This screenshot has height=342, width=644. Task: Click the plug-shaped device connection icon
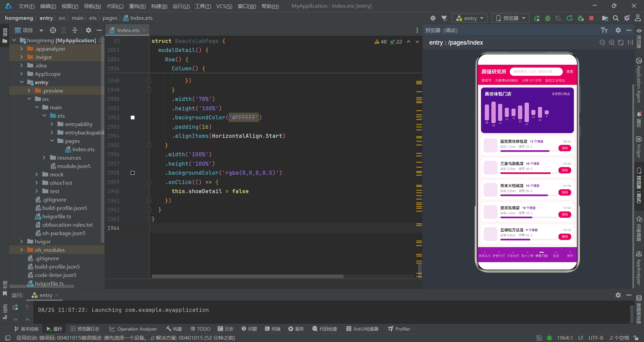click(444, 18)
